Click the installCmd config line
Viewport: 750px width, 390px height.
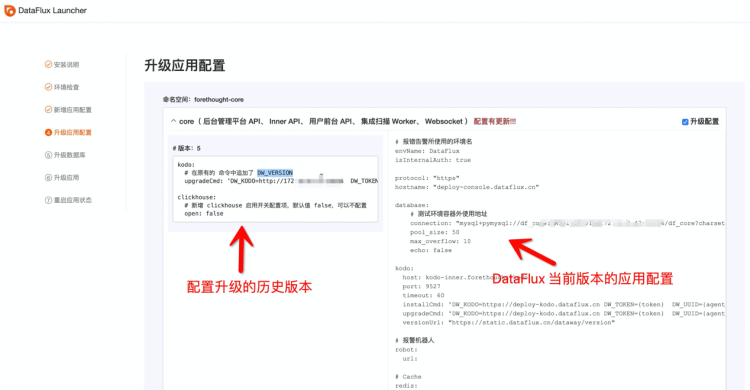point(563,304)
